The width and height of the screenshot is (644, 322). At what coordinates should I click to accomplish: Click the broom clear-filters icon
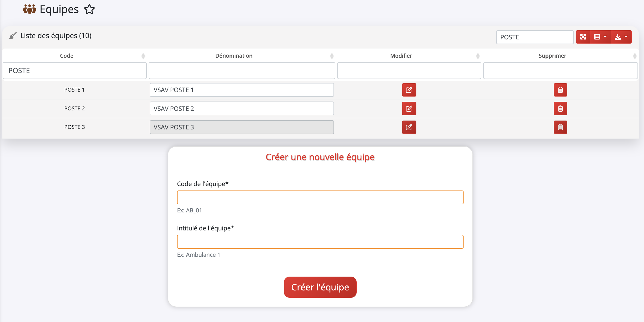[13, 35]
